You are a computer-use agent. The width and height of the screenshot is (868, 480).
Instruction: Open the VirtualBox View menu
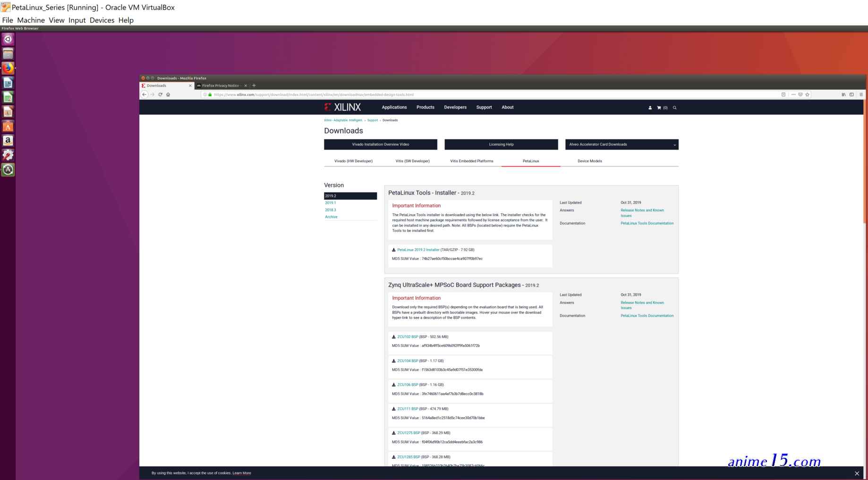click(x=56, y=20)
